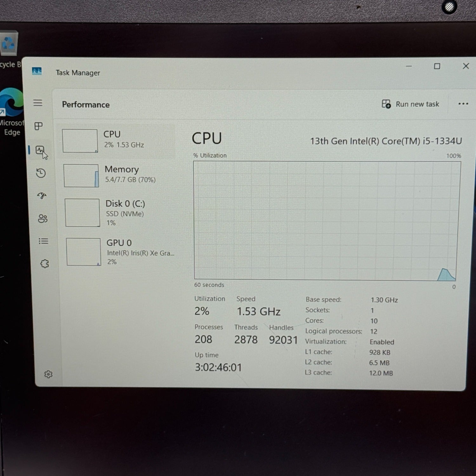Click the Task Manager title bar icon
Viewport: 476px width, 476px height.
[x=37, y=71]
